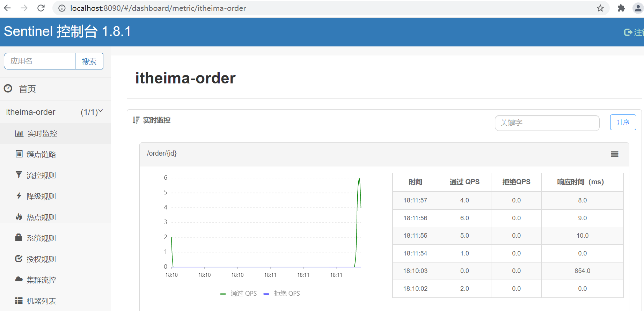The height and width of the screenshot is (311, 644).
Task: Click the hotspot rules flame icon
Action: [x=19, y=217]
